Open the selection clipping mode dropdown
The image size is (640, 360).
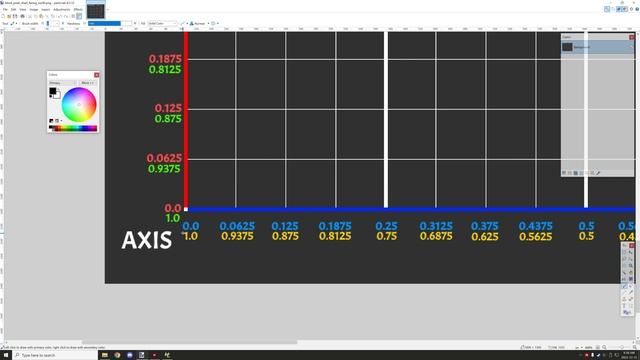(215, 23)
